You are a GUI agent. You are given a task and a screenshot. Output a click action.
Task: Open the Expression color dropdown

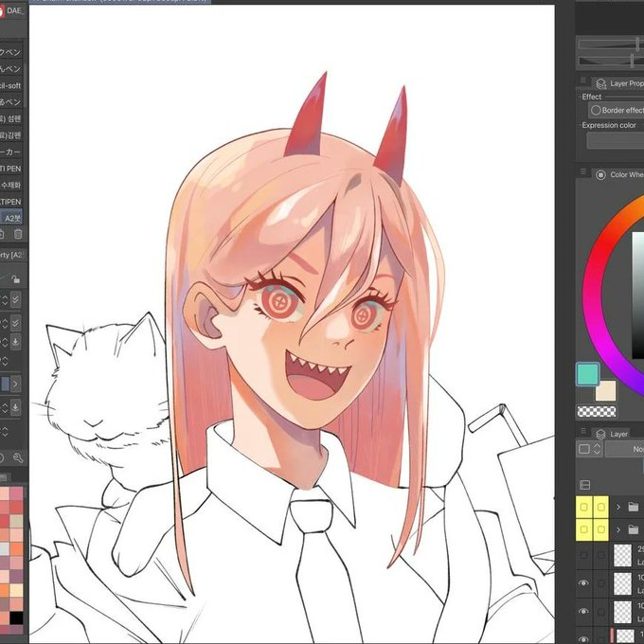pos(616,140)
